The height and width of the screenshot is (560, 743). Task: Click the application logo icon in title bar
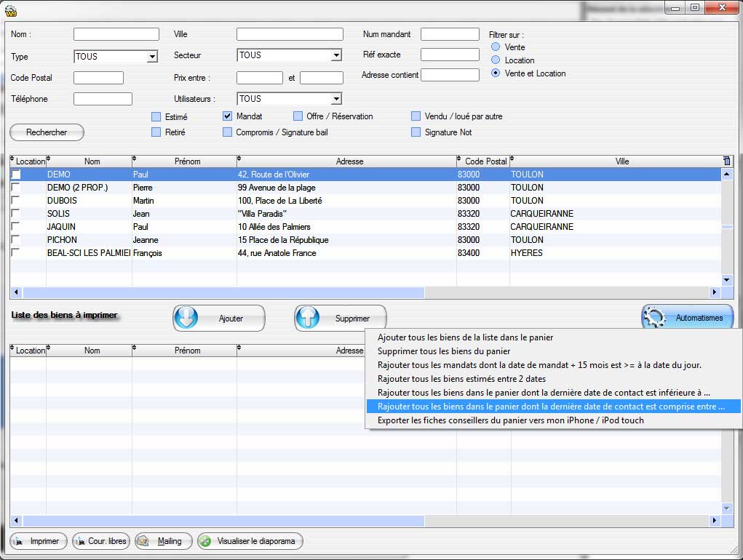[x=10, y=10]
